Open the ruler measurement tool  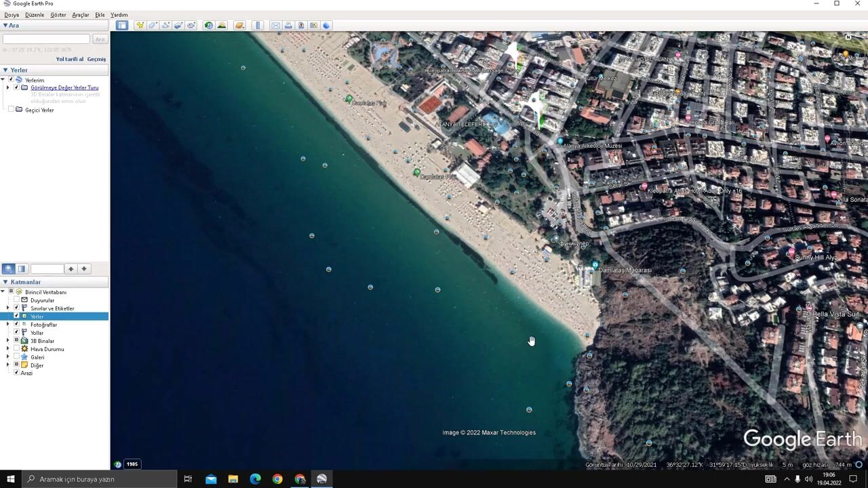258,25
